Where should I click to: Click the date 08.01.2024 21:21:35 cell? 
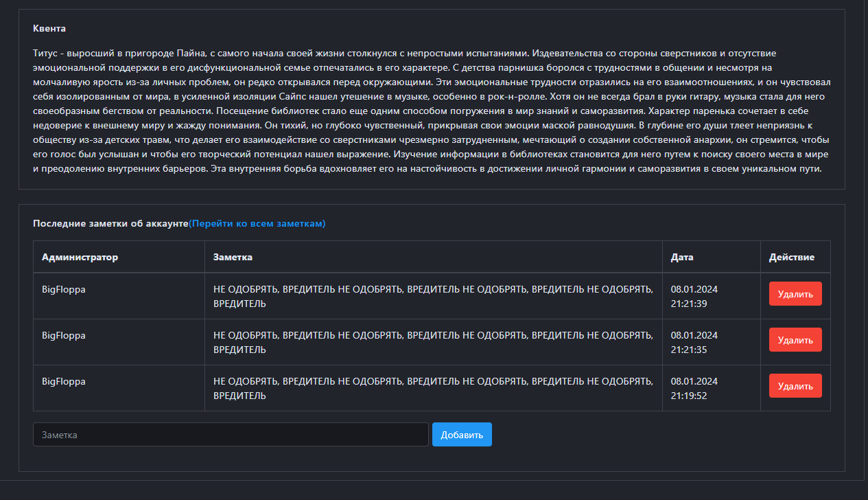pos(694,342)
